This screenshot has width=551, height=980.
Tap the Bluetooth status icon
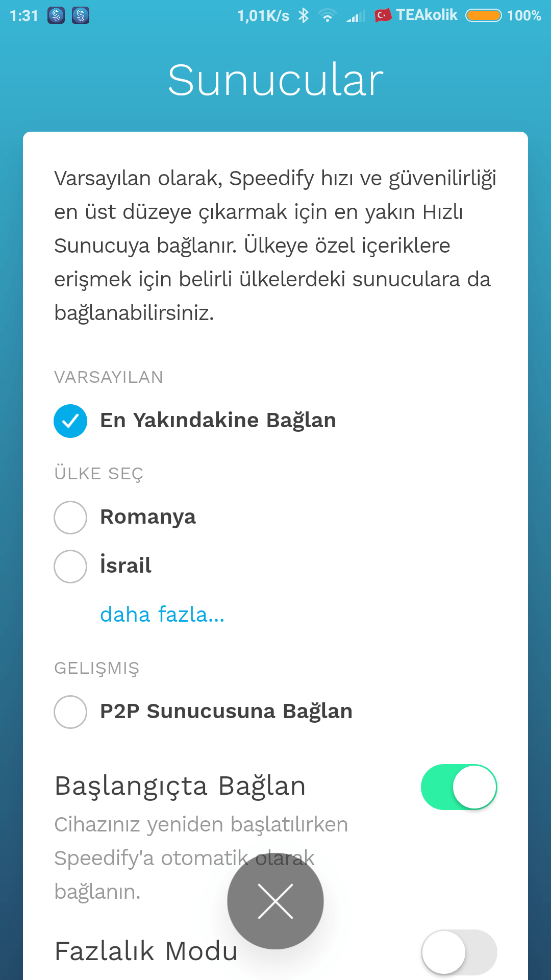(x=304, y=15)
